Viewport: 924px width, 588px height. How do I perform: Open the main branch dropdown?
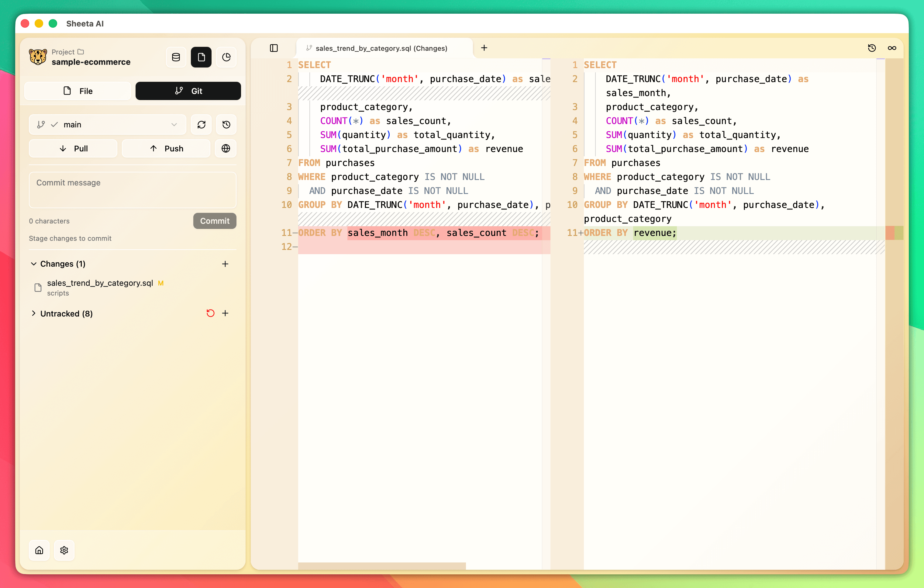coord(107,124)
